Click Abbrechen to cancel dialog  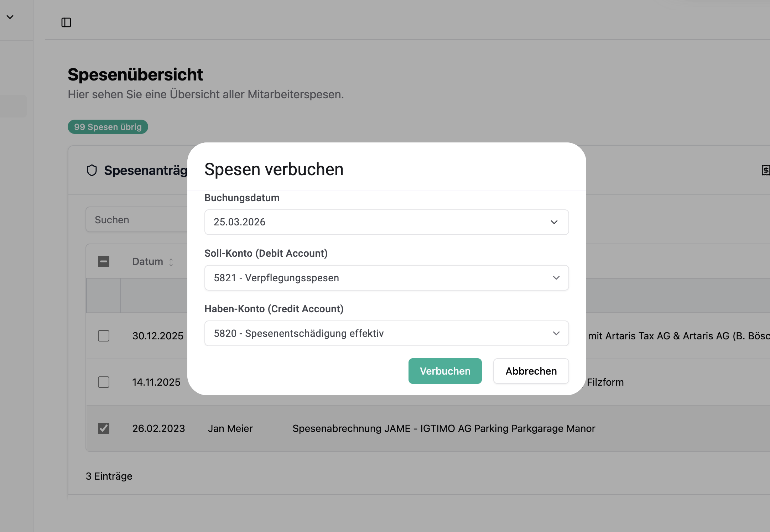(x=531, y=371)
